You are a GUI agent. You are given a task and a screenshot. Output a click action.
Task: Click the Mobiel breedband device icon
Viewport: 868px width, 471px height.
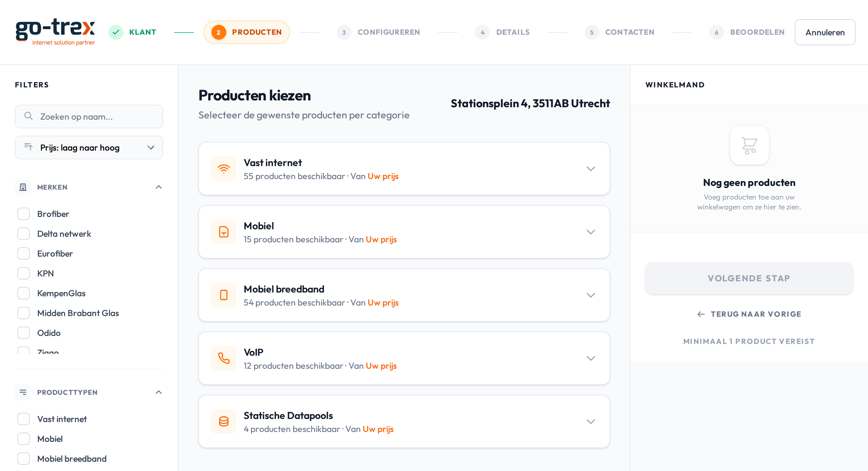pos(224,295)
